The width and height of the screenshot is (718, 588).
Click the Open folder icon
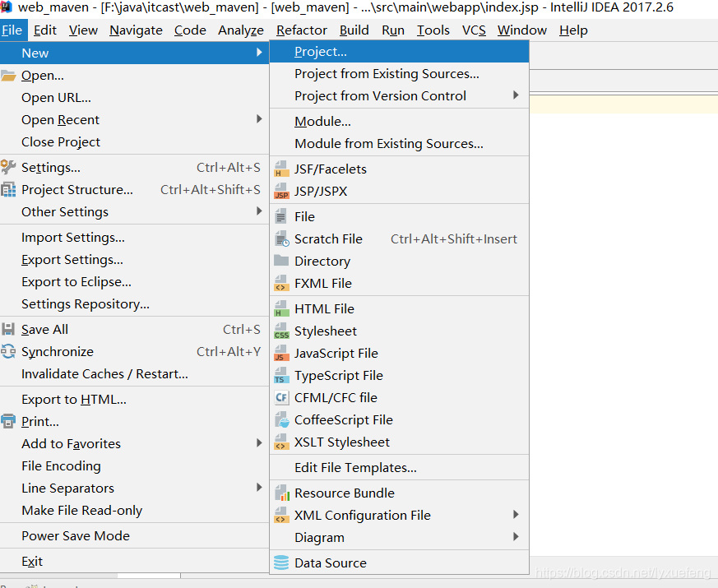[8, 75]
